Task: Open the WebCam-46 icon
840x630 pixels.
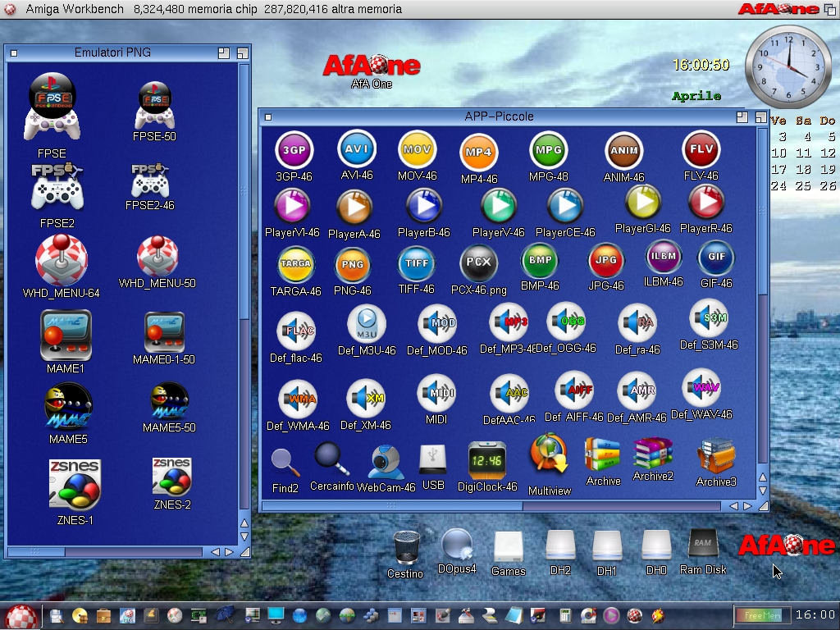Action: pyautogui.click(x=386, y=462)
